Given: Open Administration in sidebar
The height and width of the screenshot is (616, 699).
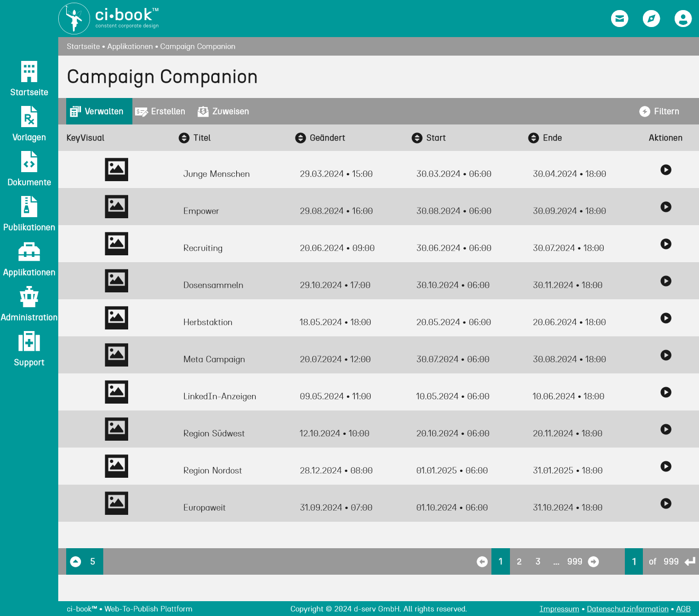Looking at the screenshot, I should (29, 303).
